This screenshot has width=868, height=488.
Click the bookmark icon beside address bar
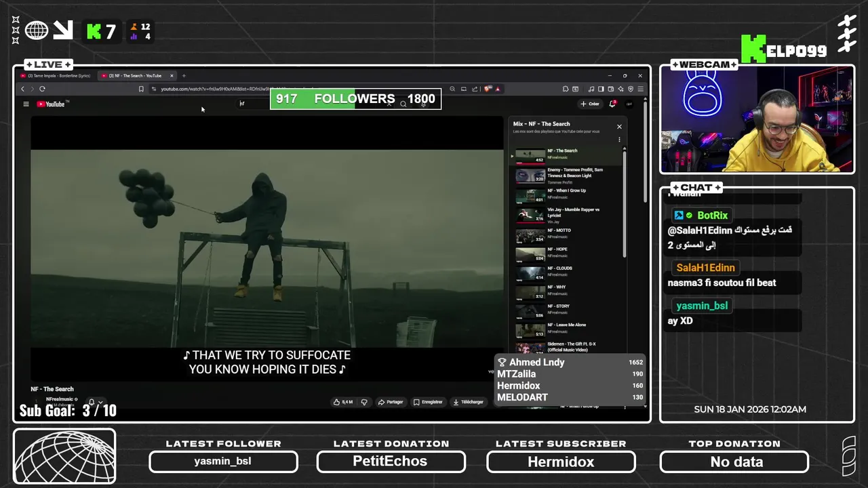(141, 89)
